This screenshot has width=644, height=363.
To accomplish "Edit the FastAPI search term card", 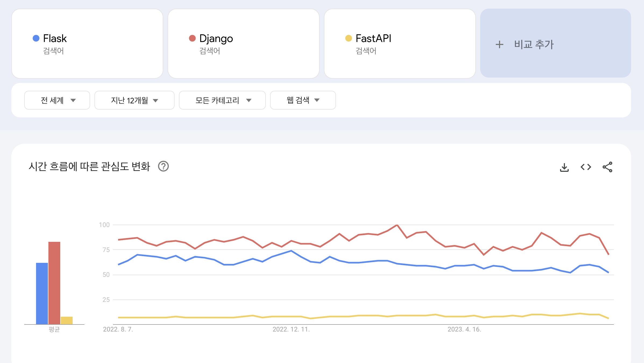I will tap(400, 44).
